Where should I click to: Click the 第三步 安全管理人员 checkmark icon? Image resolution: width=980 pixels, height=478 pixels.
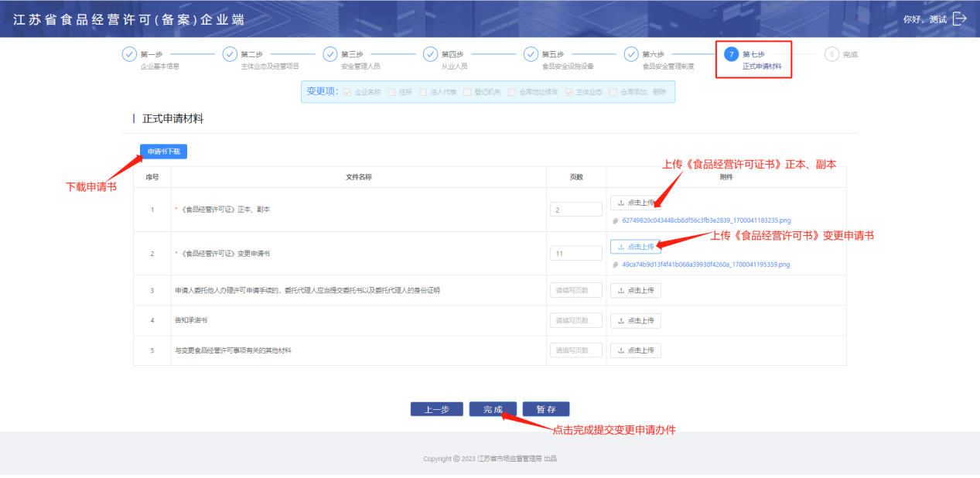click(x=330, y=54)
